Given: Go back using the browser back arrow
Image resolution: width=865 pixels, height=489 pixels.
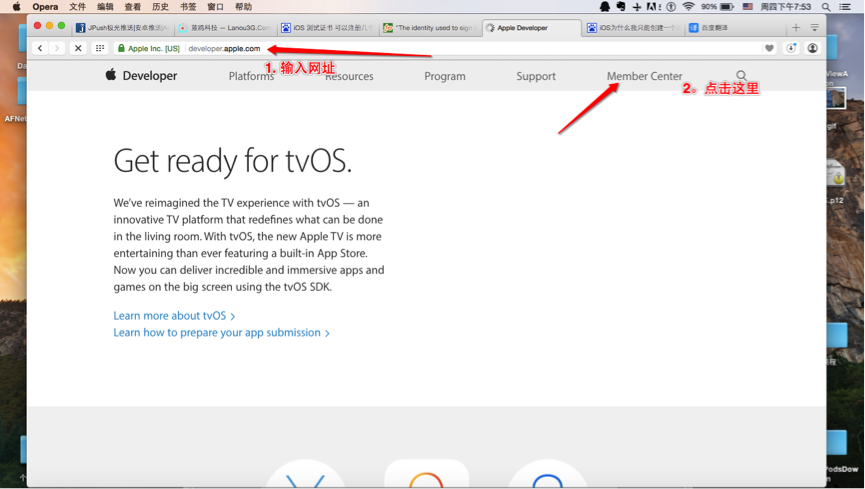Looking at the screenshot, I should (40, 49).
